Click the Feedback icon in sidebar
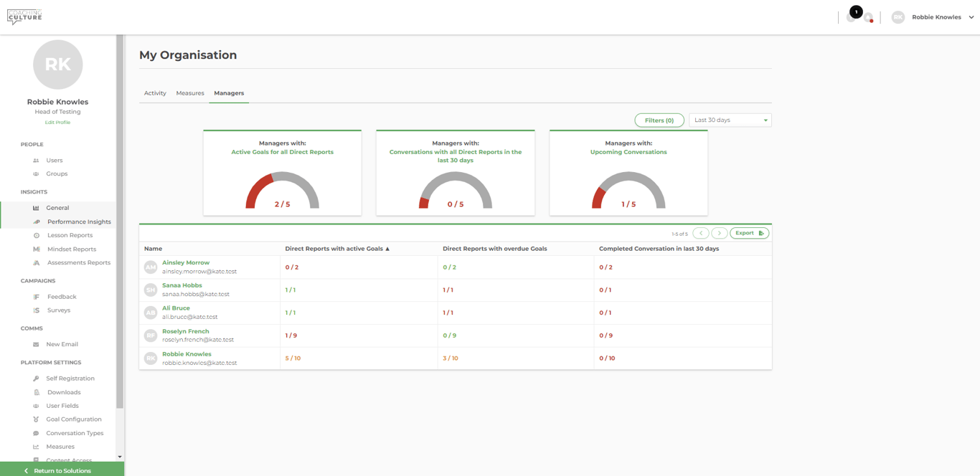This screenshot has width=980, height=476. (x=36, y=297)
